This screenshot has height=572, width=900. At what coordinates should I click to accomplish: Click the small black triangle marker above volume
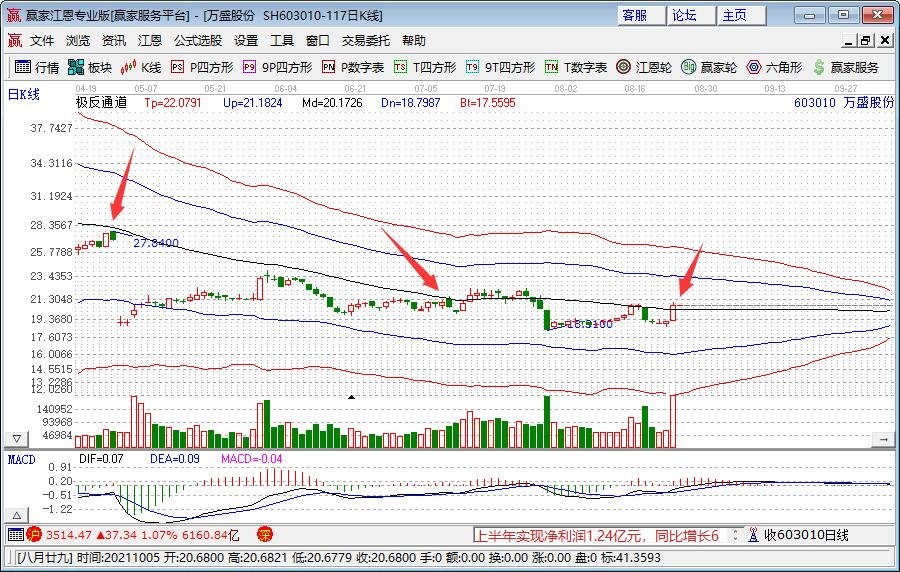click(351, 396)
